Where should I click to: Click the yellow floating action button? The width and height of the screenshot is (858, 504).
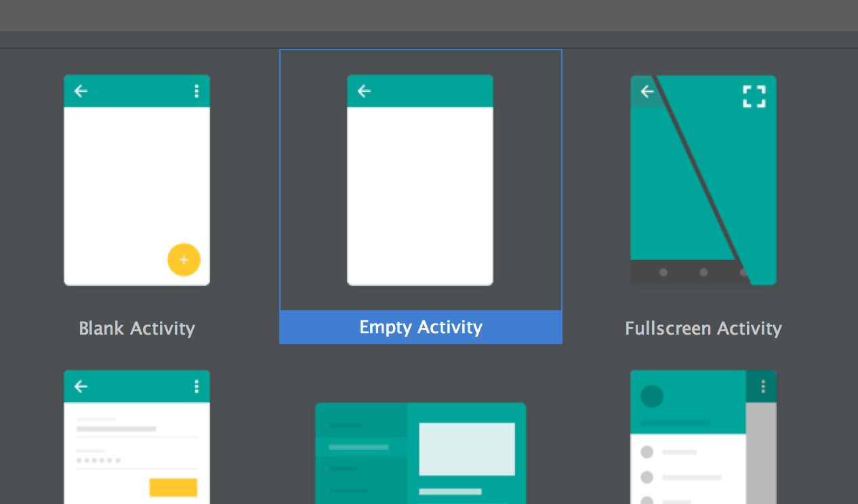pyautogui.click(x=184, y=259)
